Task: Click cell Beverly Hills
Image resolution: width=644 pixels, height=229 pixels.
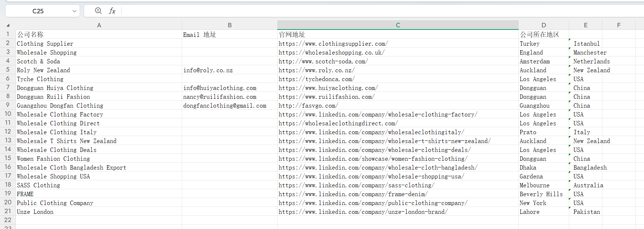Action: coord(544,194)
